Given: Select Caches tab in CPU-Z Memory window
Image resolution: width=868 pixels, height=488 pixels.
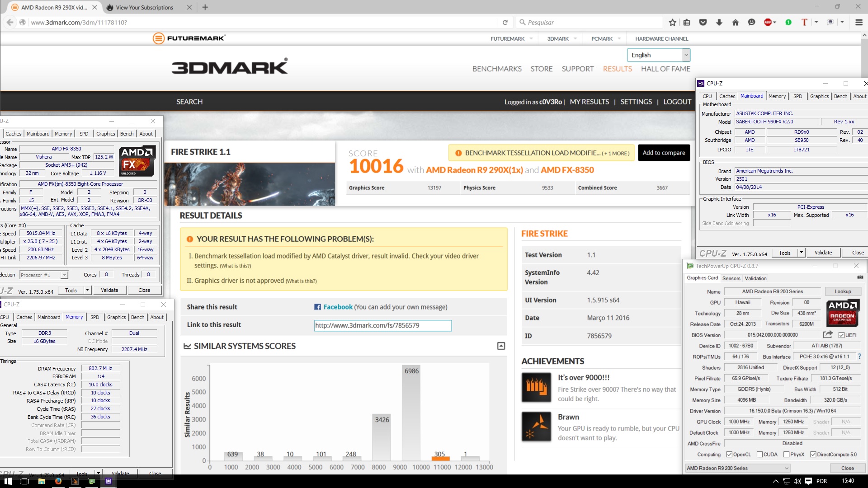Looking at the screenshot, I should 24,317.
